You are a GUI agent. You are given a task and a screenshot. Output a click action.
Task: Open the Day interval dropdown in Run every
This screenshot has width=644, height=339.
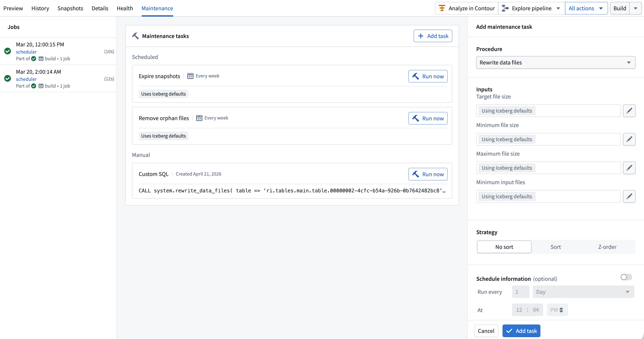[x=583, y=292]
